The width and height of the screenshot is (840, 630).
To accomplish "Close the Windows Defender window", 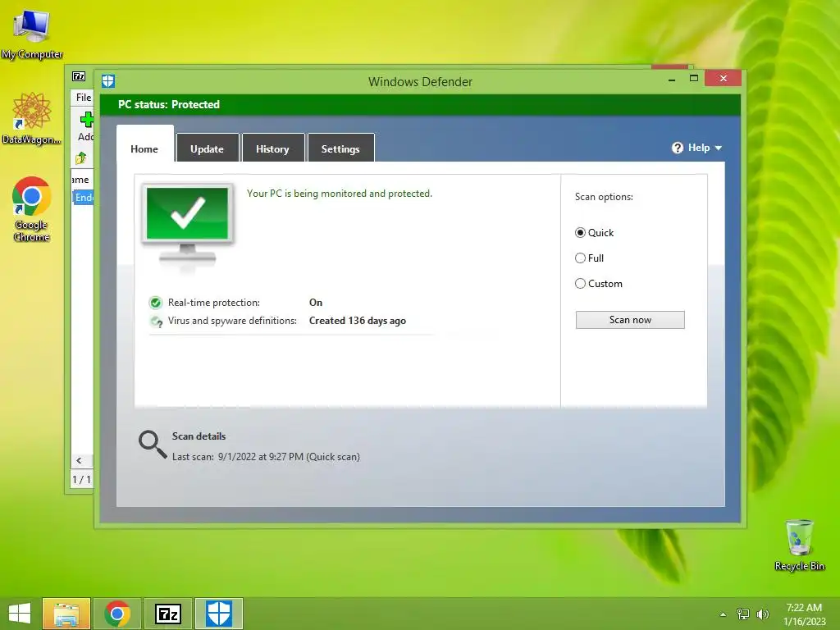I will (724, 79).
